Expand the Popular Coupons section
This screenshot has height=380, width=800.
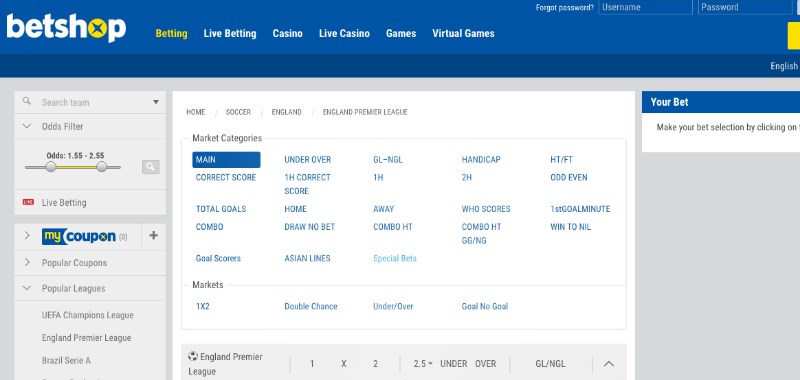pyautogui.click(x=27, y=262)
